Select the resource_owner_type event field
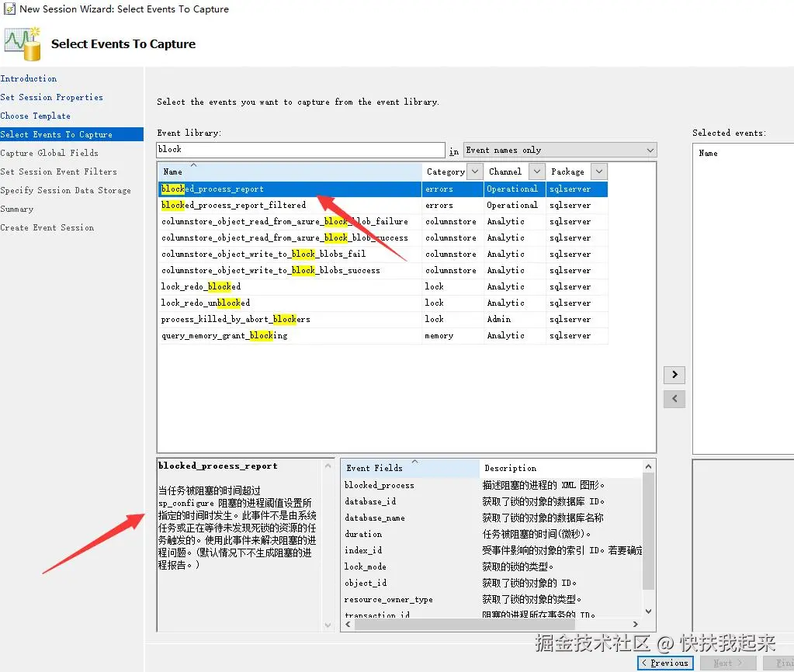The height and width of the screenshot is (672, 794). (388, 599)
